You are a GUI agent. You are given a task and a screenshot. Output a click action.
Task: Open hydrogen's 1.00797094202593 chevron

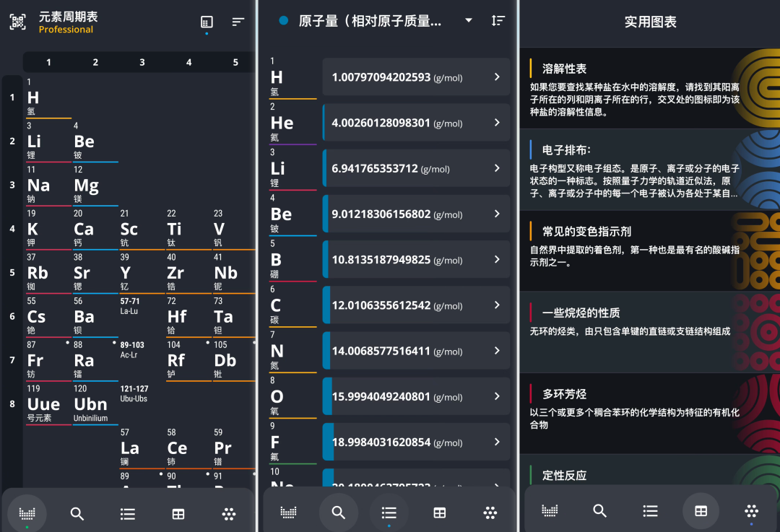coord(497,77)
